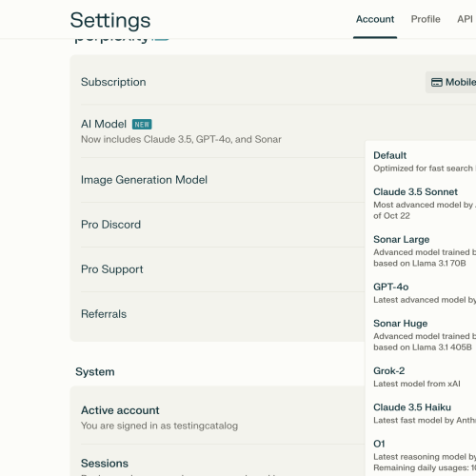Image resolution: width=476 pixels, height=476 pixels.
Task: Click the NEW badge beside AI Model
Action: pos(142,125)
